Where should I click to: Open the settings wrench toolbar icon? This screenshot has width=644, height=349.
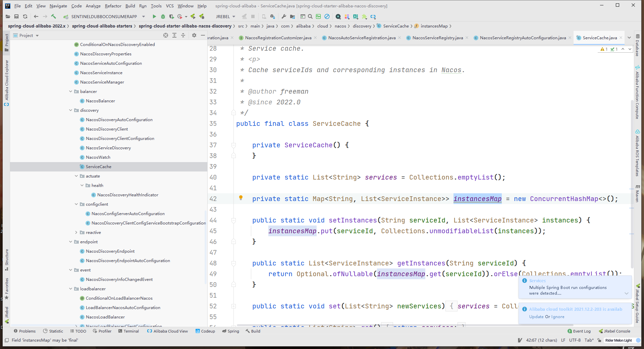tap(284, 16)
